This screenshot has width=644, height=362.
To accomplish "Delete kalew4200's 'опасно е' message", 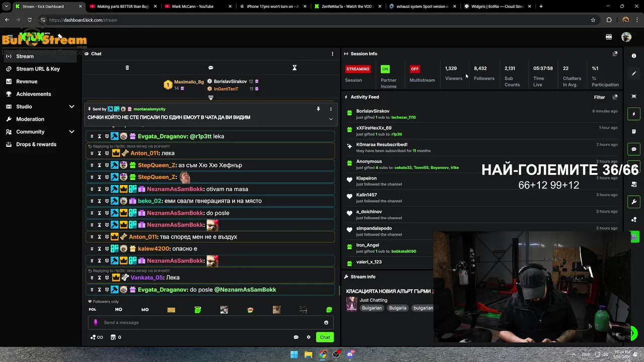I will coord(92,249).
